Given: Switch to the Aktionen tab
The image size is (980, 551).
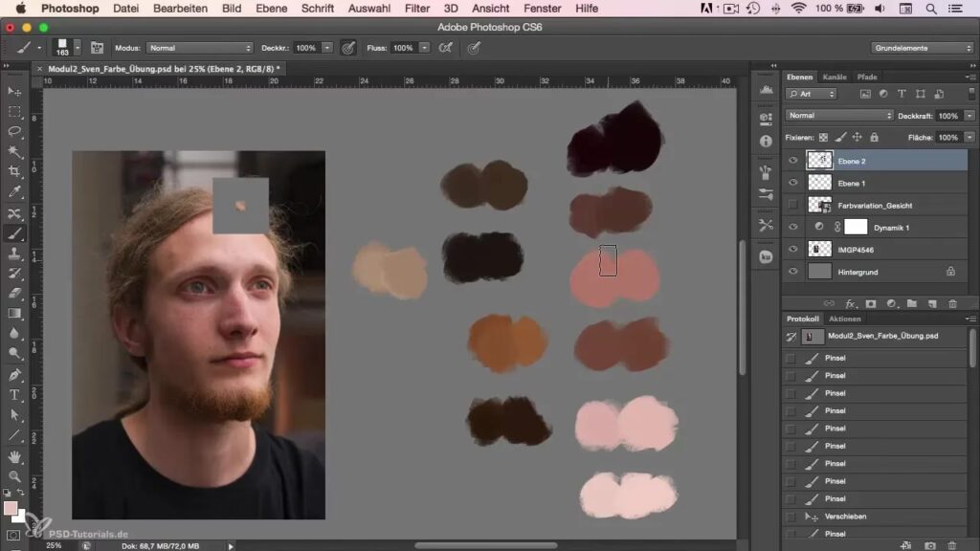Looking at the screenshot, I should [844, 319].
